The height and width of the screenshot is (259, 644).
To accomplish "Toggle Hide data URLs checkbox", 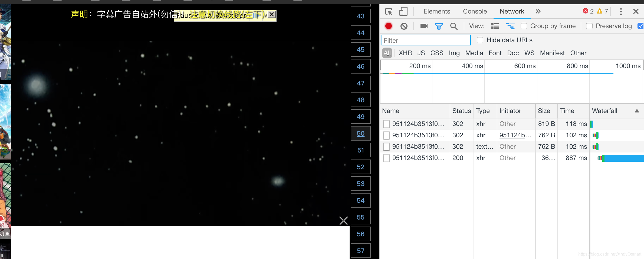I will pyautogui.click(x=480, y=40).
